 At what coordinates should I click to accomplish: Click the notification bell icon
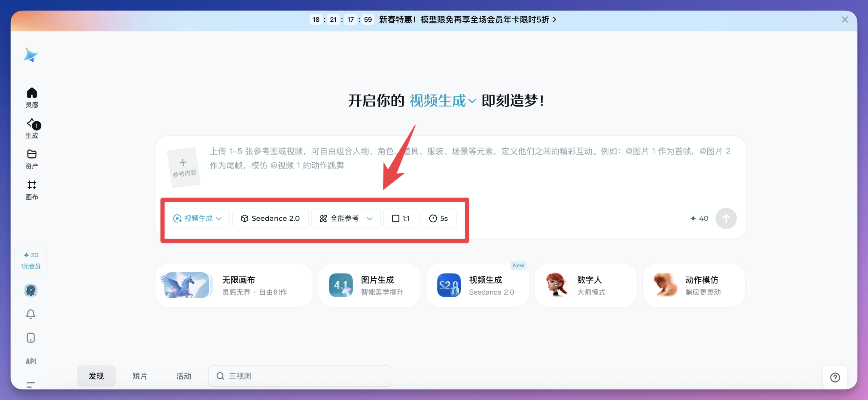(x=31, y=314)
